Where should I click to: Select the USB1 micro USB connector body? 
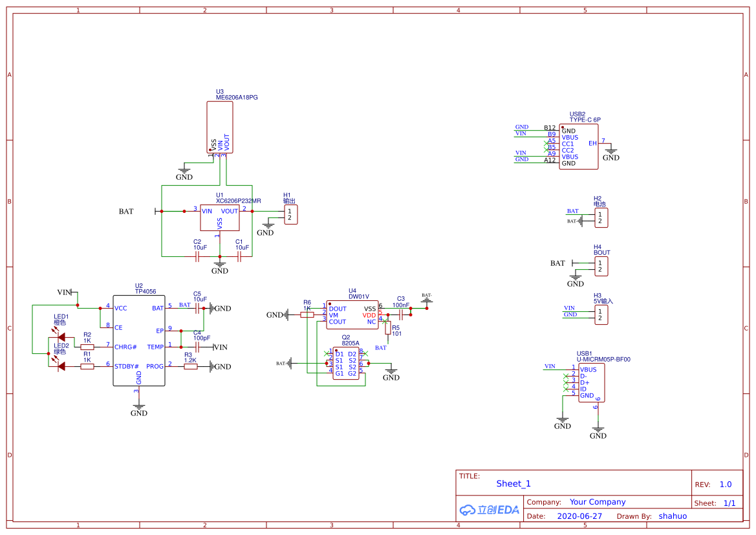(592, 382)
